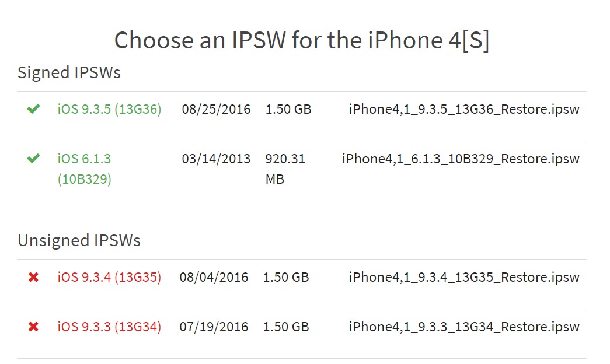Click the page title for iPhone 4[S]

point(304,40)
